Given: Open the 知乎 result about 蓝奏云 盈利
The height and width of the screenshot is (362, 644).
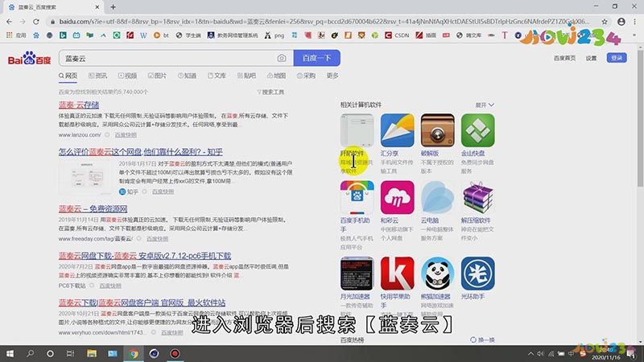Looking at the screenshot, I should click(x=140, y=152).
